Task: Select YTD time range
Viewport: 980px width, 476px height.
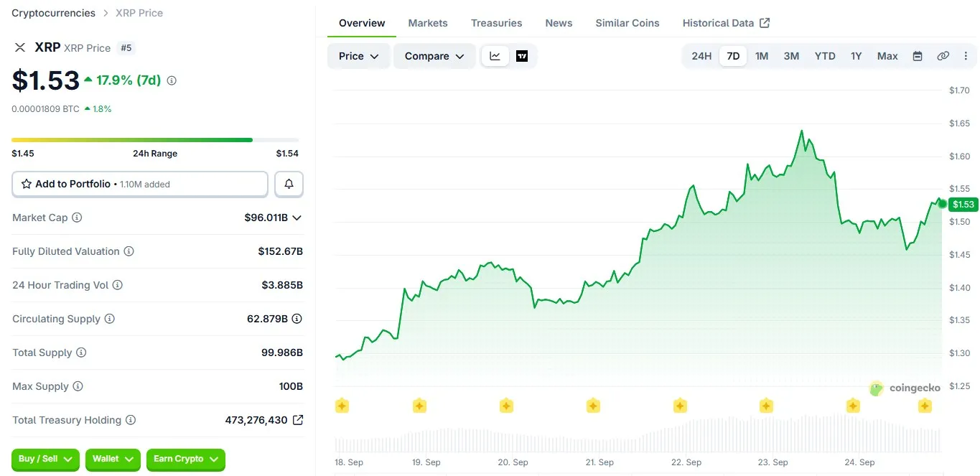Action: [x=825, y=56]
